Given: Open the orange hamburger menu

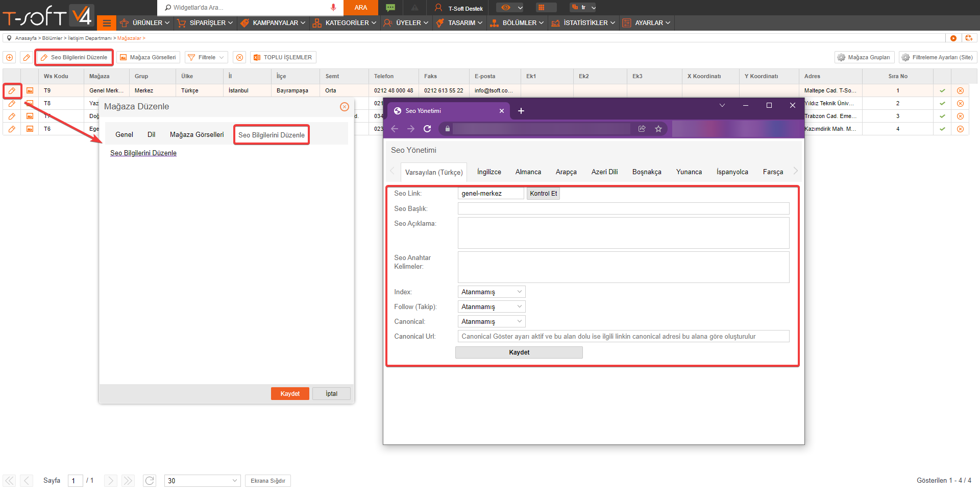Looking at the screenshot, I should (x=107, y=23).
